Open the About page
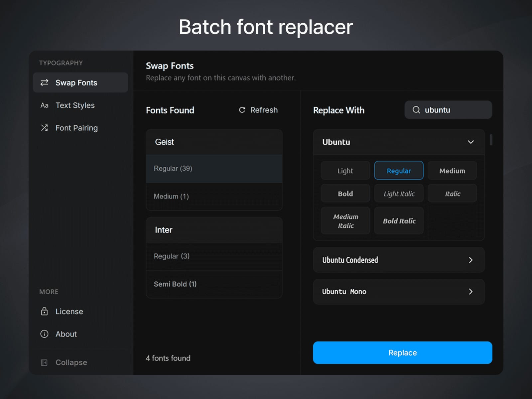532x399 pixels. [80, 334]
